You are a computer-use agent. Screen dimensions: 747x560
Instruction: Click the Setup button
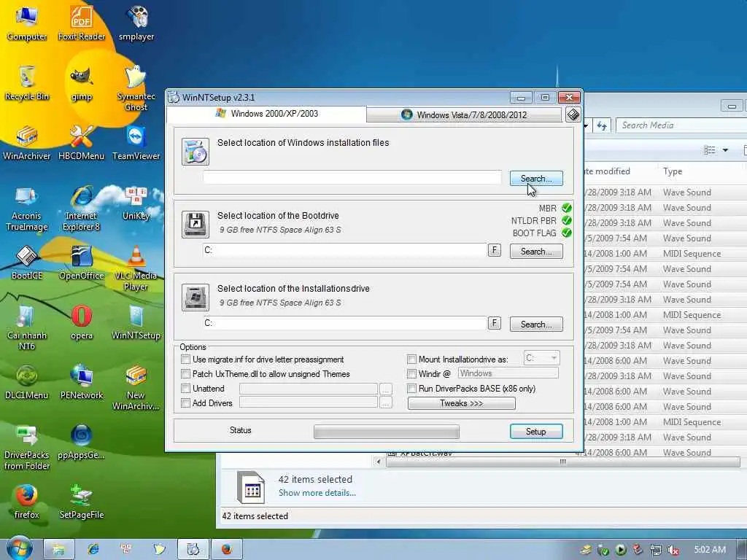(536, 431)
